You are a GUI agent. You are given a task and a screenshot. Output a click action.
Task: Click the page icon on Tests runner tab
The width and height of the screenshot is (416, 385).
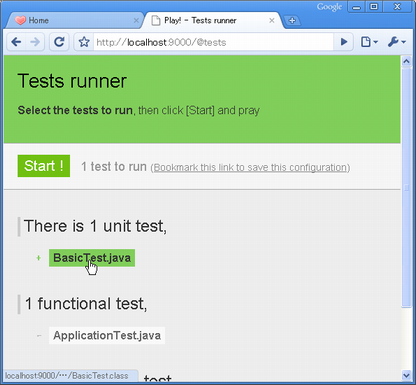[156, 21]
